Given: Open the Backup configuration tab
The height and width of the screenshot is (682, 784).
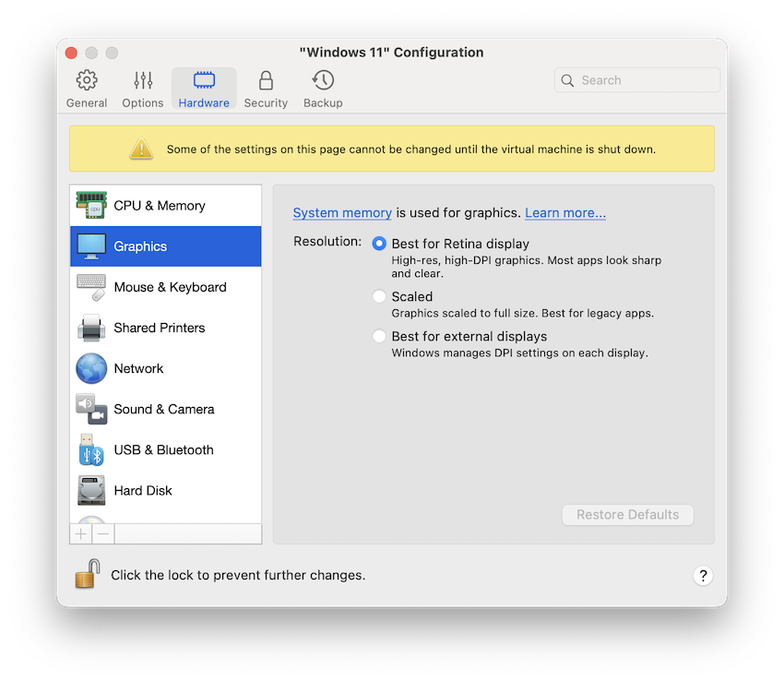Looking at the screenshot, I should tap(322, 88).
